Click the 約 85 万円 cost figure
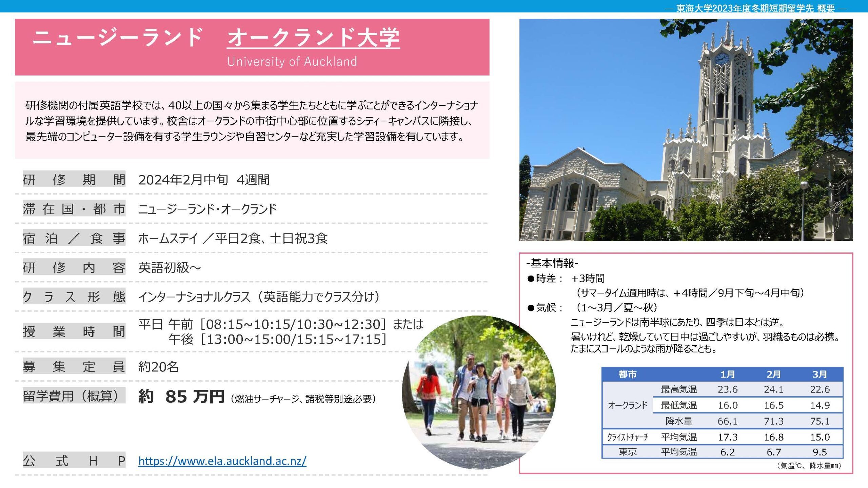This screenshot has height=488, width=868. point(181,396)
